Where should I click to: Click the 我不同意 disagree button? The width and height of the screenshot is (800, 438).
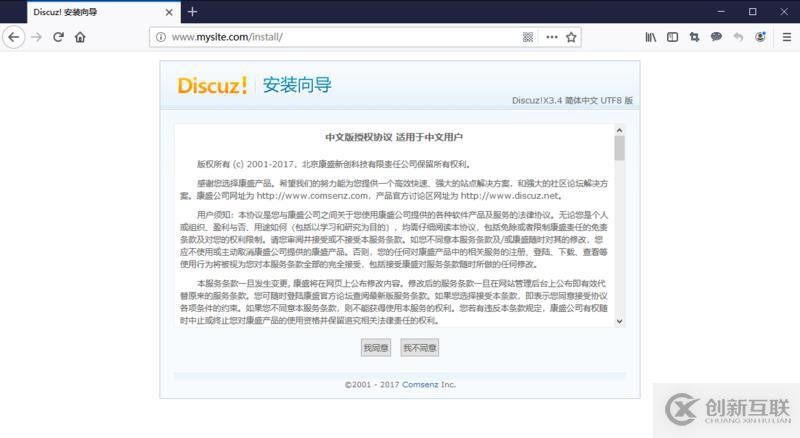click(x=419, y=348)
